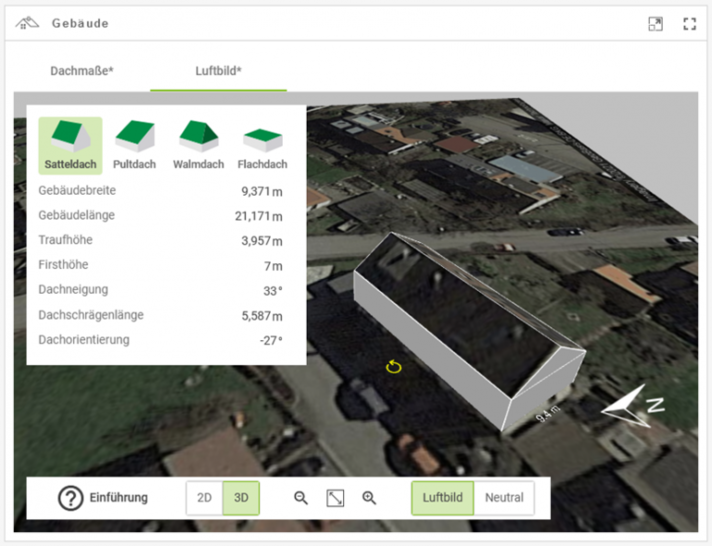Fit view with the reset-extent icon
Screen dimensions: 712x546
coord(335,498)
